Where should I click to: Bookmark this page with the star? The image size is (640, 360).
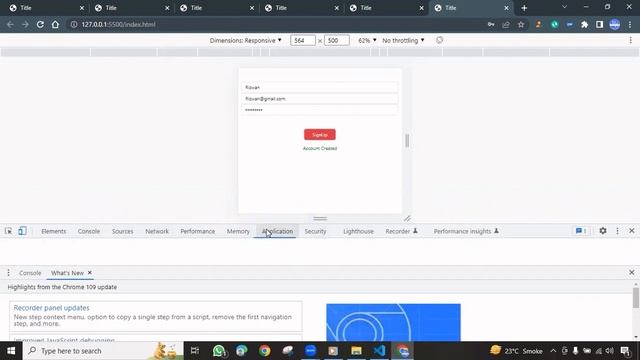click(x=521, y=24)
